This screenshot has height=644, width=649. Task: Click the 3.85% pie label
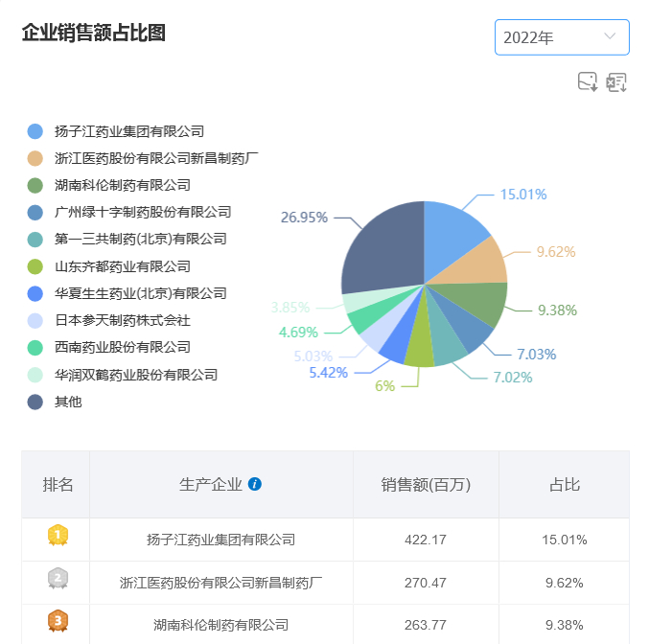pos(290,308)
